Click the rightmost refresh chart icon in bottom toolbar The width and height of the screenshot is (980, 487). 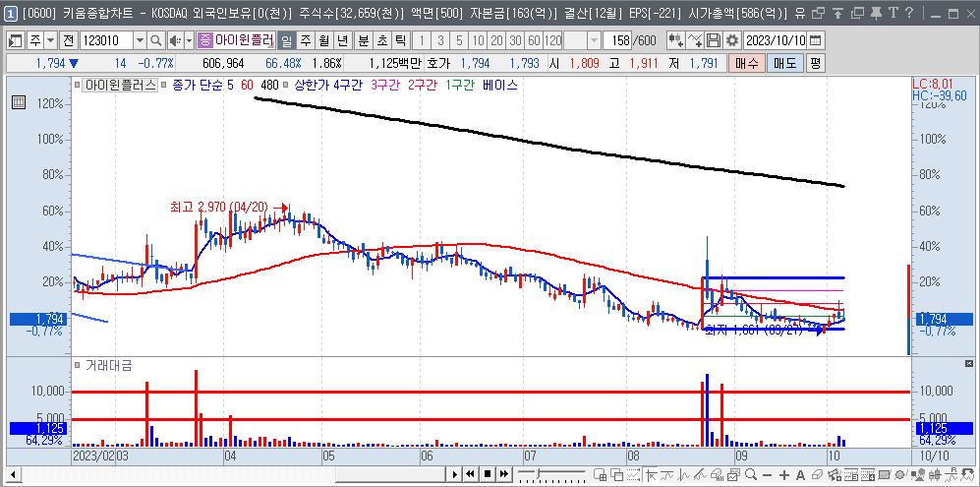(x=967, y=474)
